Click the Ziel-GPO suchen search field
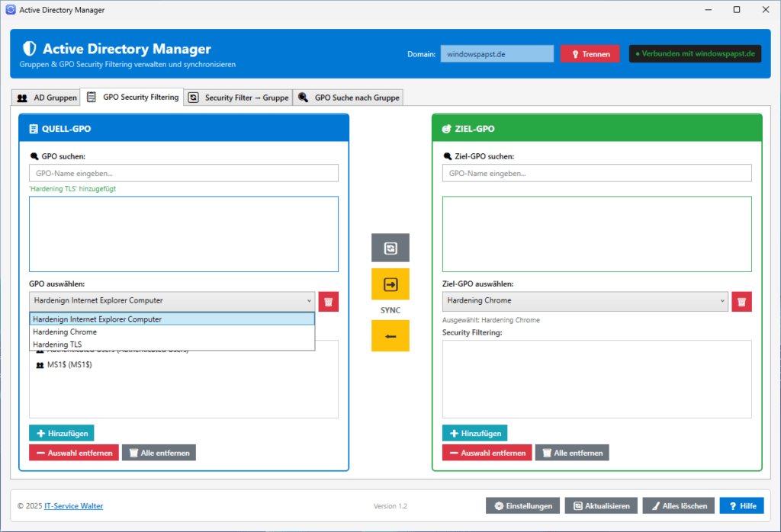This screenshot has height=532, width=781. click(596, 173)
